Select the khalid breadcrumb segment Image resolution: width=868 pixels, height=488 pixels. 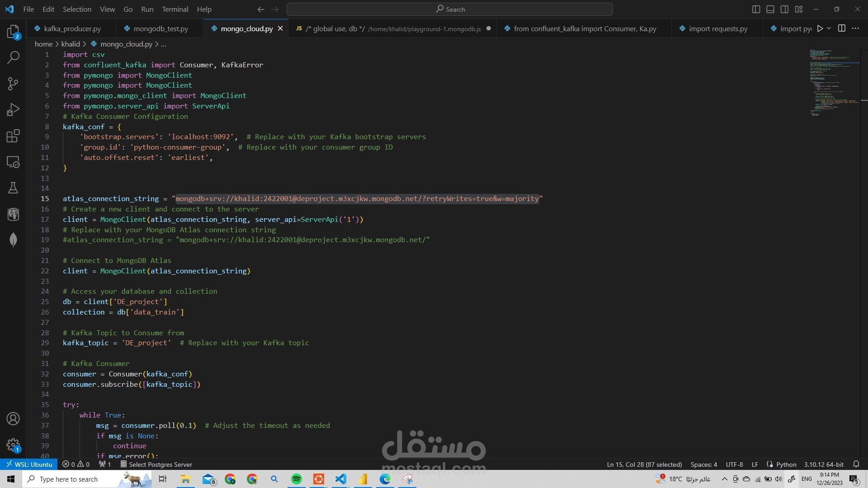71,44
